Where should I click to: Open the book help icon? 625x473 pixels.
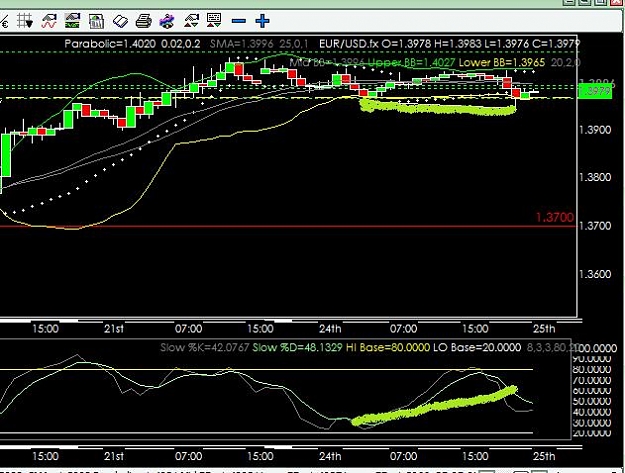click(x=120, y=21)
